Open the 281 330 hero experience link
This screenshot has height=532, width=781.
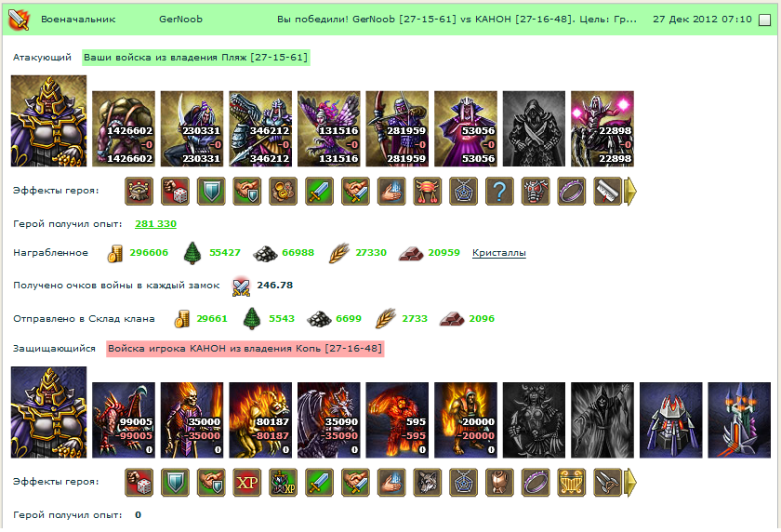coord(155,223)
